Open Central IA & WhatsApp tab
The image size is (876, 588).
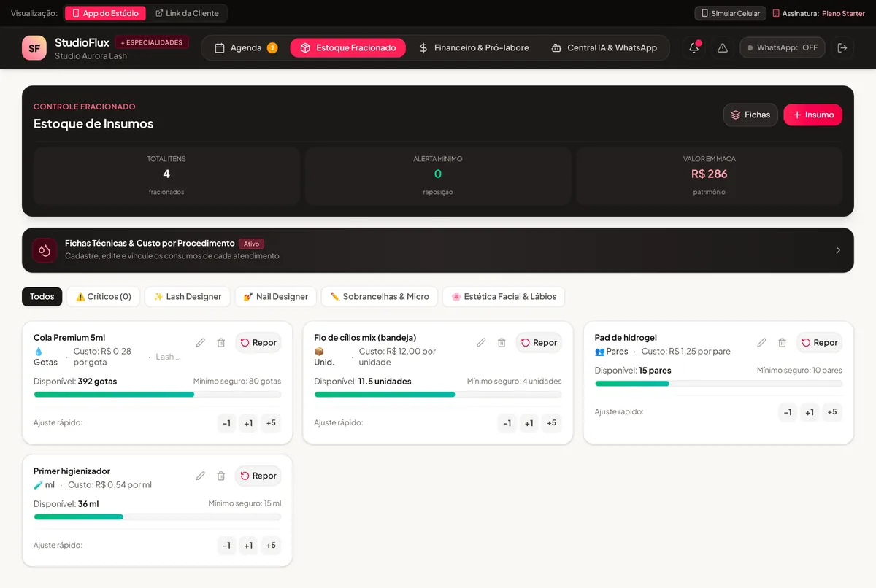pos(604,48)
